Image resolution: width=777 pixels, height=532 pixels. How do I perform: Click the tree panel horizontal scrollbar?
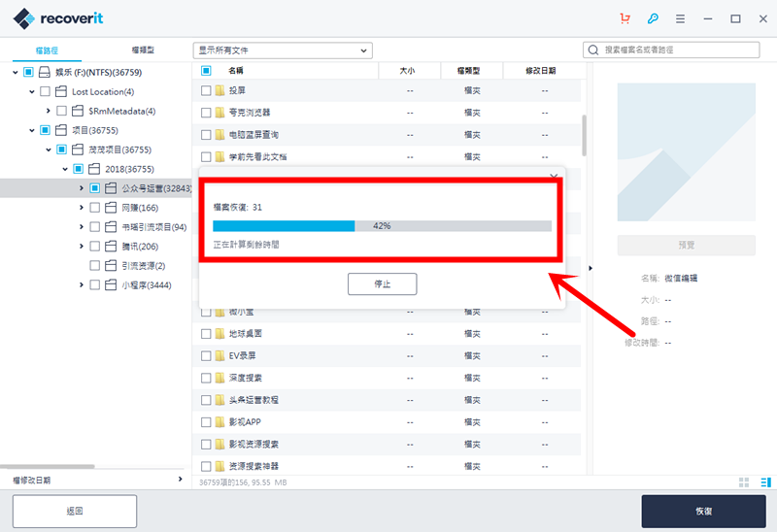click(x=48, y=467)
